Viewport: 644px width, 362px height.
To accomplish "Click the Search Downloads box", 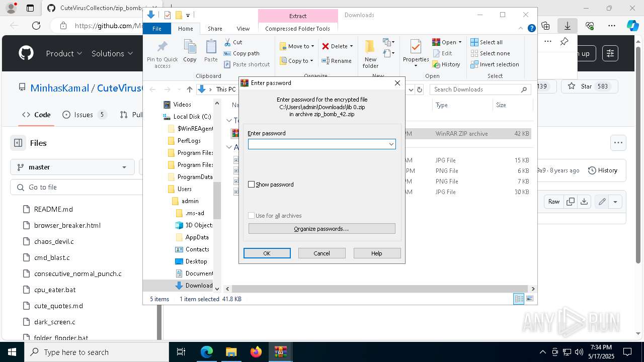I will (x=480, y=89).
